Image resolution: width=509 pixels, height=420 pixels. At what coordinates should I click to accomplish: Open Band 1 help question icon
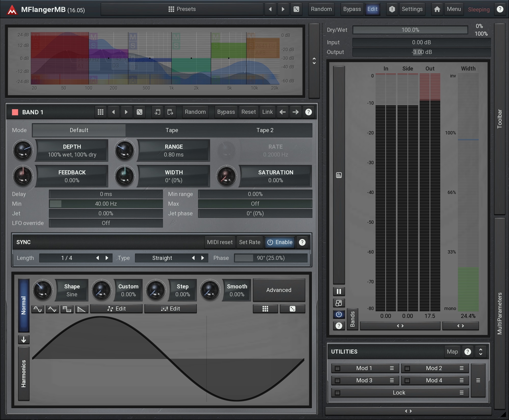[x=309, y=112]
